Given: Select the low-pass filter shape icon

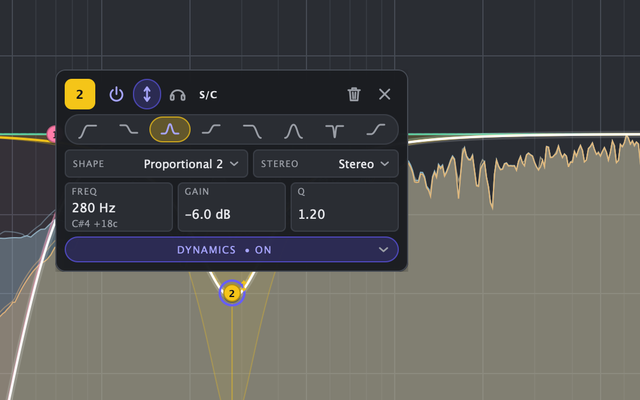Looking at the screenshot, I should click(x=252, y=131).
